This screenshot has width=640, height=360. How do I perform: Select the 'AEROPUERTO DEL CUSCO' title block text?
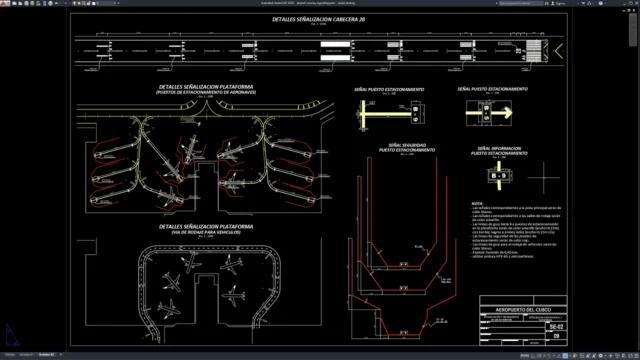[x=523, y=310]
